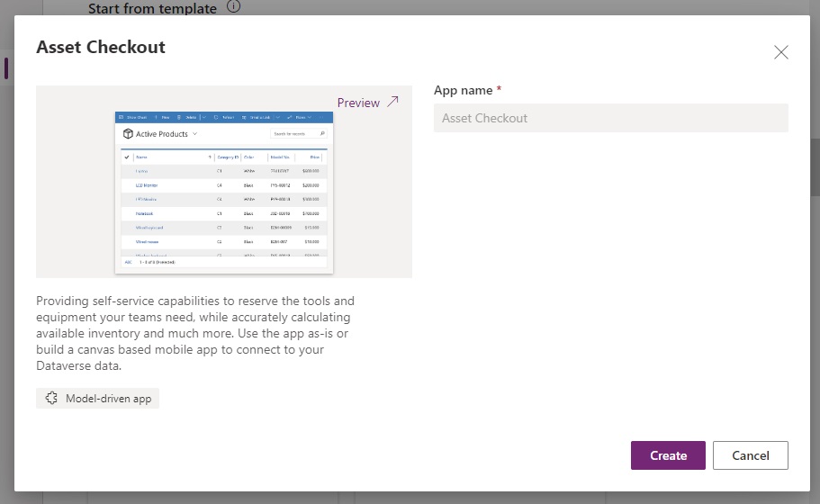The height and width of the screenshot is (504, 820).
Task: Click the Delete trash icon in preview
Action: (x=179, y=117)
